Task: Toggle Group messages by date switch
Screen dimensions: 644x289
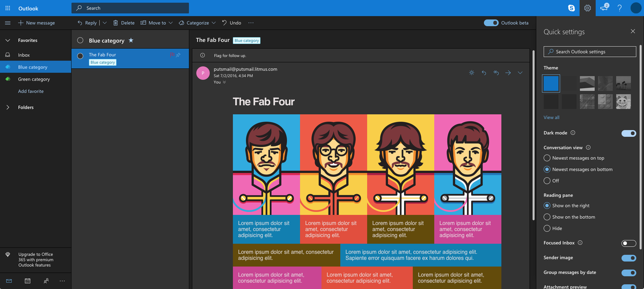Action: (628, 272)
